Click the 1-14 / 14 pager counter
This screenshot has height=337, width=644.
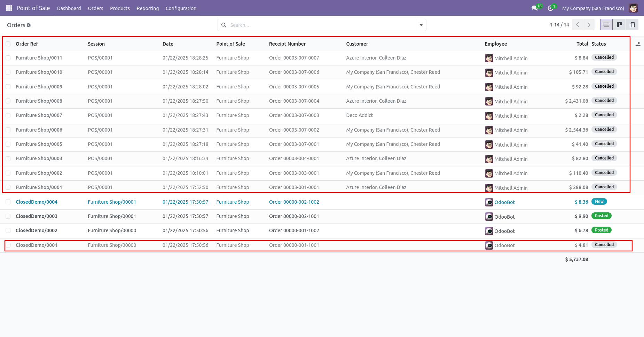[x=559, y=25]
